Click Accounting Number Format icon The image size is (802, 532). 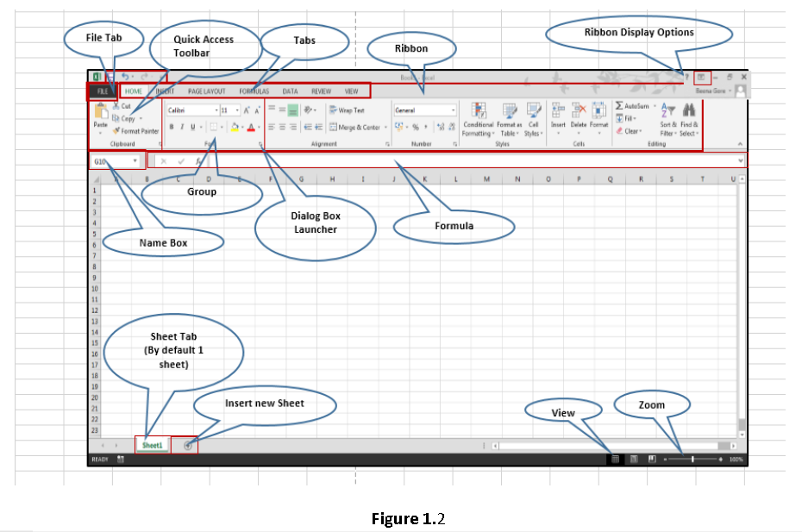[x=399, y=127]
